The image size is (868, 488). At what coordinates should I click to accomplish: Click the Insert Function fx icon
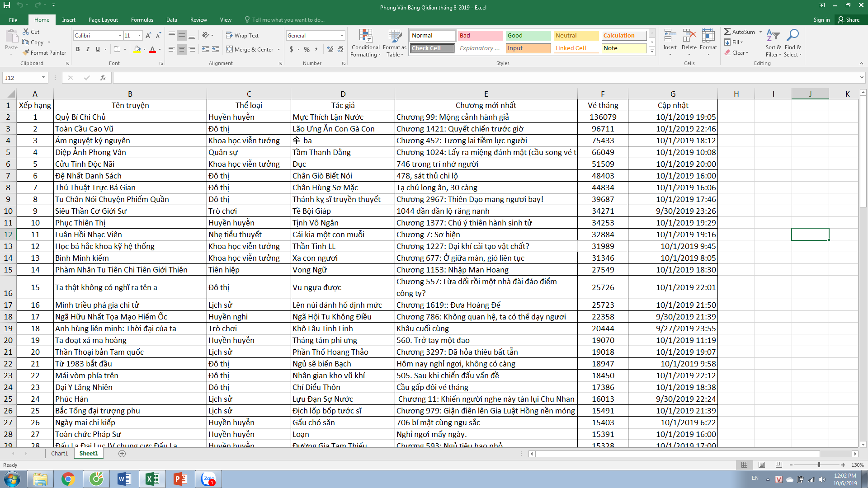tap(103, 78)
